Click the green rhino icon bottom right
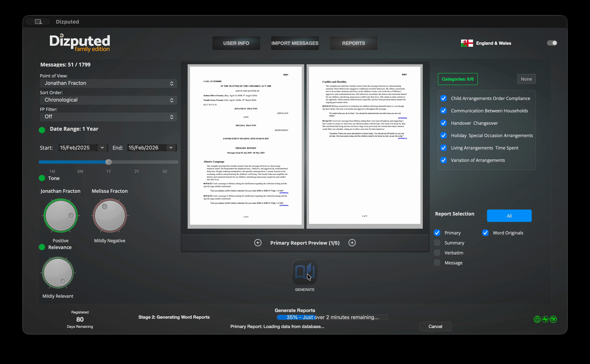590x364 pixels. click(553, 319)
